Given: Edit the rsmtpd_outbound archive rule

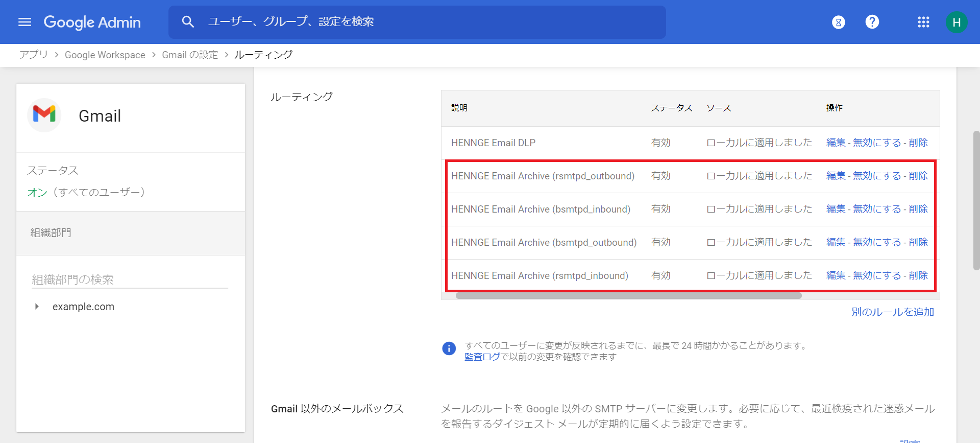Looking at the screenshot, I should [x=836, y=176].
